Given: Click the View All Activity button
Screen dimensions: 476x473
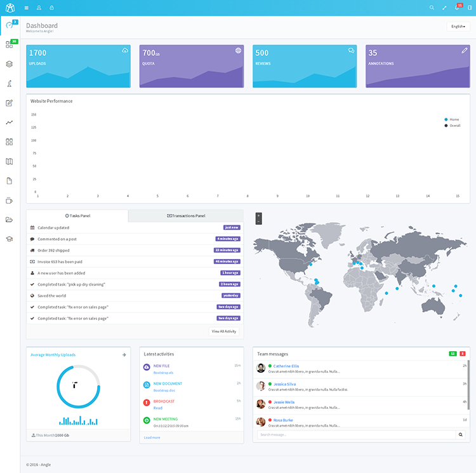Looking at the screenshot, I should pos(224,331).
